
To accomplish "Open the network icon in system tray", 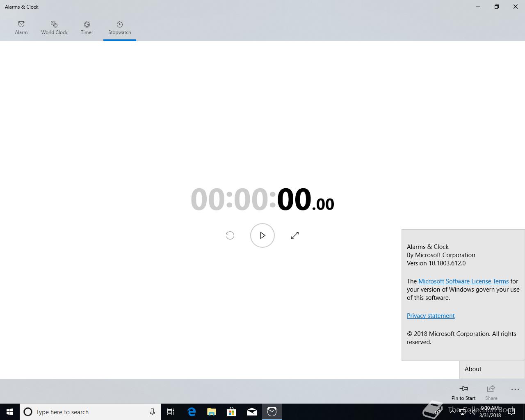I will pos(462,412).
